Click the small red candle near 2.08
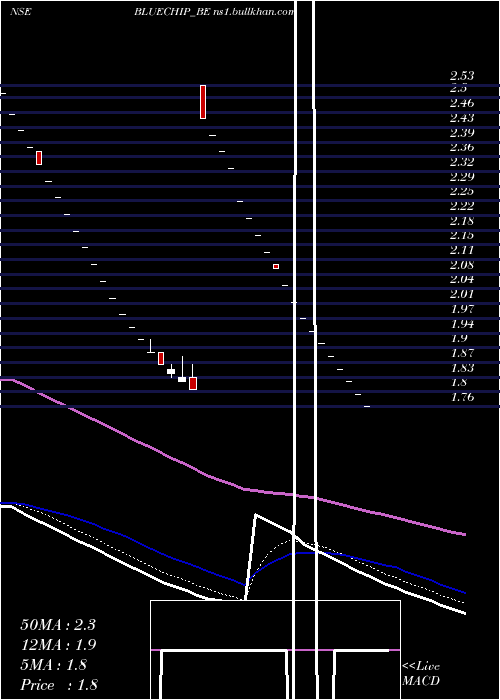 [276, 267]
